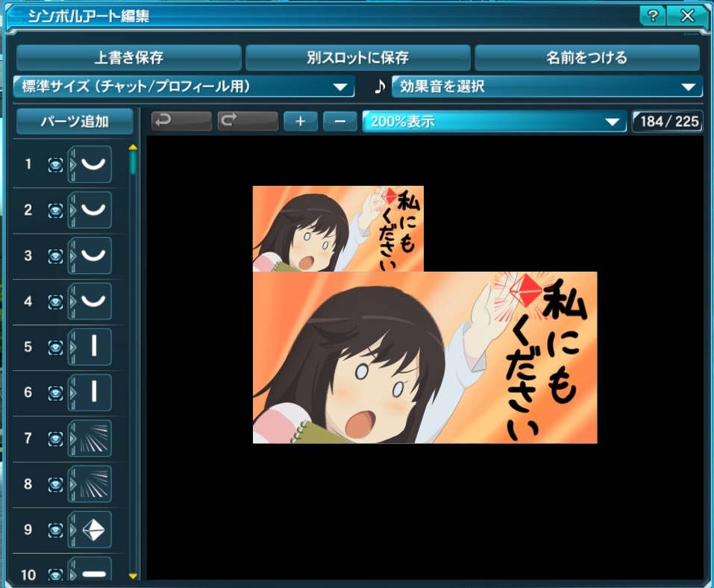Screen dimensions: 714x588
Task: Expand layer 4 disclosure triangle
Action: click(72, 301)
